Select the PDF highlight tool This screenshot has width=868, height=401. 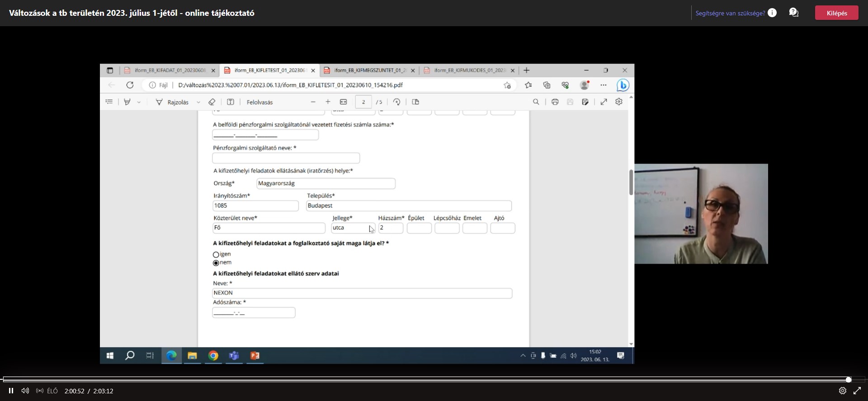127,102
